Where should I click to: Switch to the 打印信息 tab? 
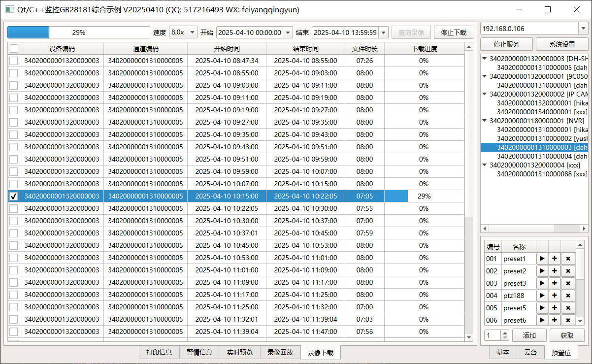pos(159,352)
